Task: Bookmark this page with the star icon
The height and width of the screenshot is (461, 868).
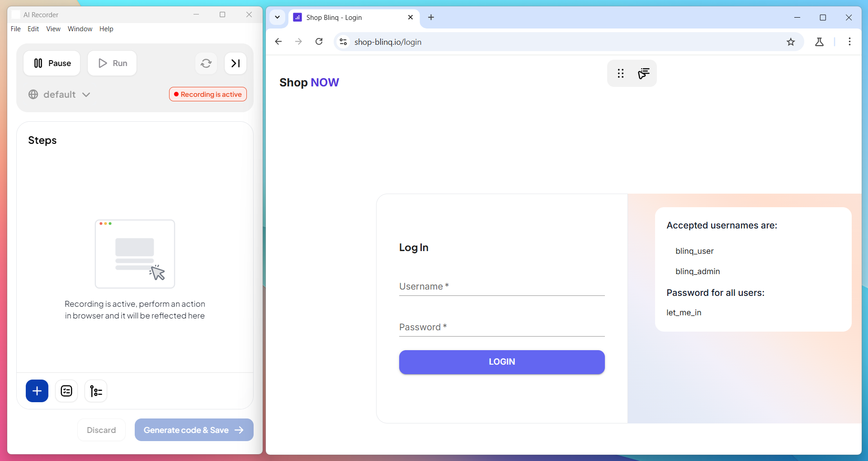Action: coord(791,42)
